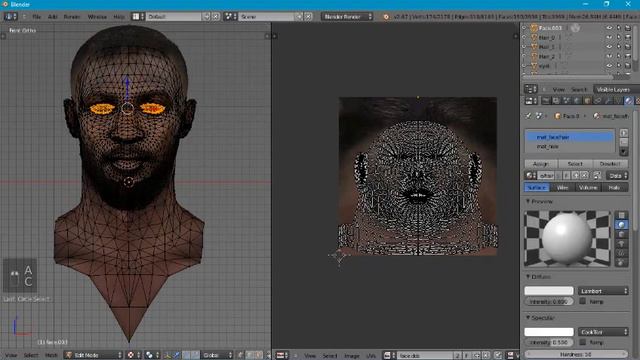Viewport: 640px width, 360px height.
Task: Enable the Diffuse Ramp checkbox
Action: point(582,301)
